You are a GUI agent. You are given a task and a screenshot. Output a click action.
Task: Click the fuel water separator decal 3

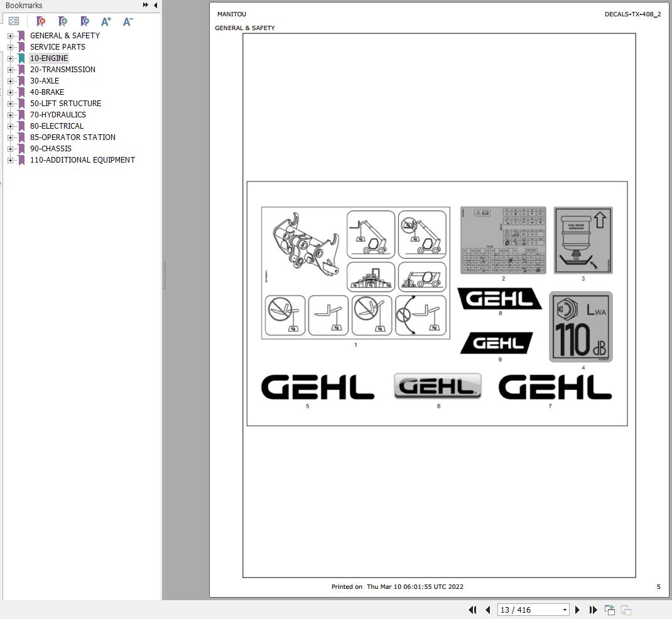[583, 240]
